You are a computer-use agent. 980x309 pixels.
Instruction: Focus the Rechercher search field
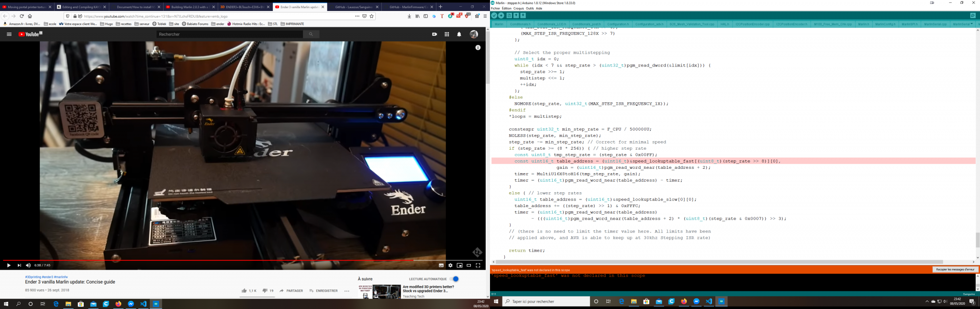coord(230,34)
